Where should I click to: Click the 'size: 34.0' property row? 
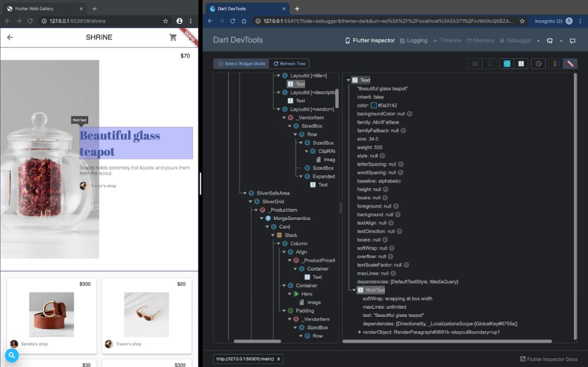[367, 139]
